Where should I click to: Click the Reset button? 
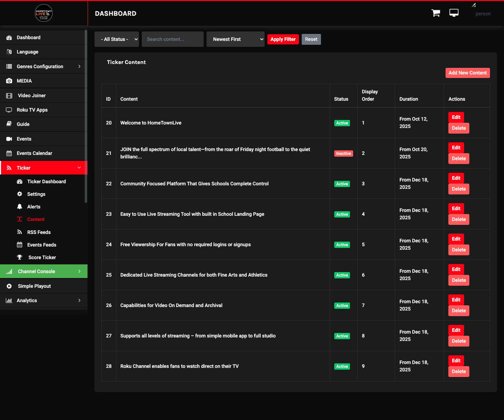pyautogui.click(x=311, y=39)
